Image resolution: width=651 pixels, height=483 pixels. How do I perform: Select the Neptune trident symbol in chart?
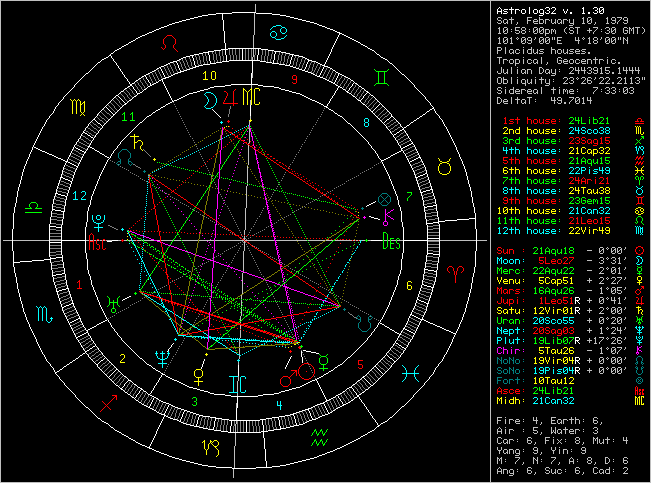tap(160, 357)
